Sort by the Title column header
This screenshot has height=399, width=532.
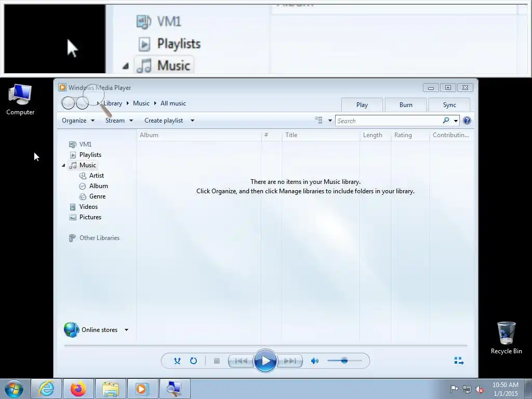321,135
